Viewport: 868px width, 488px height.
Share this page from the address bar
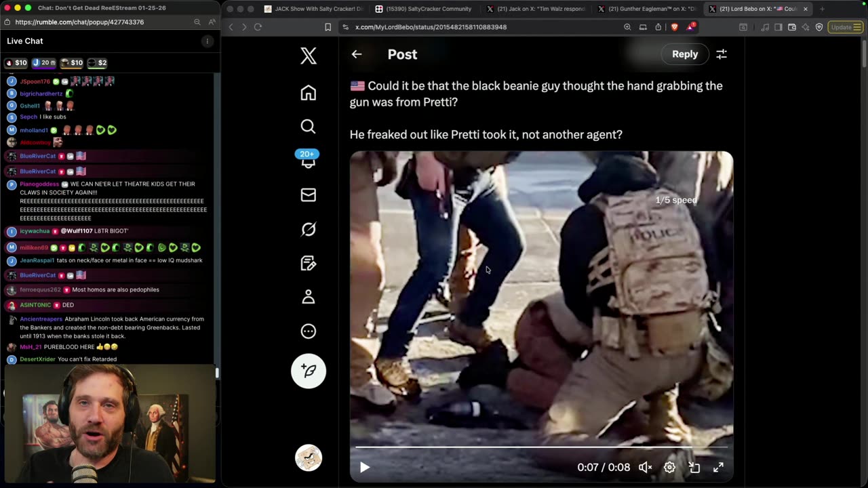[658, 27]
